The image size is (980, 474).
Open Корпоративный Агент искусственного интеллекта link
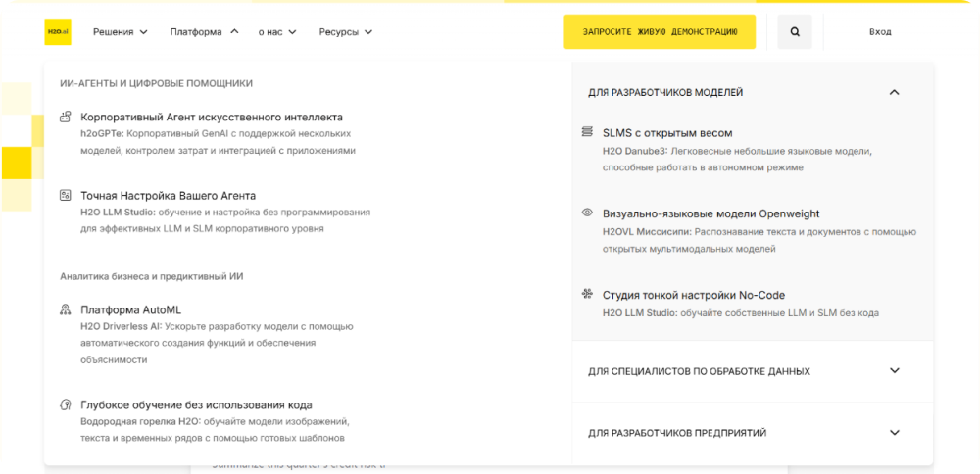pos(212,117)
